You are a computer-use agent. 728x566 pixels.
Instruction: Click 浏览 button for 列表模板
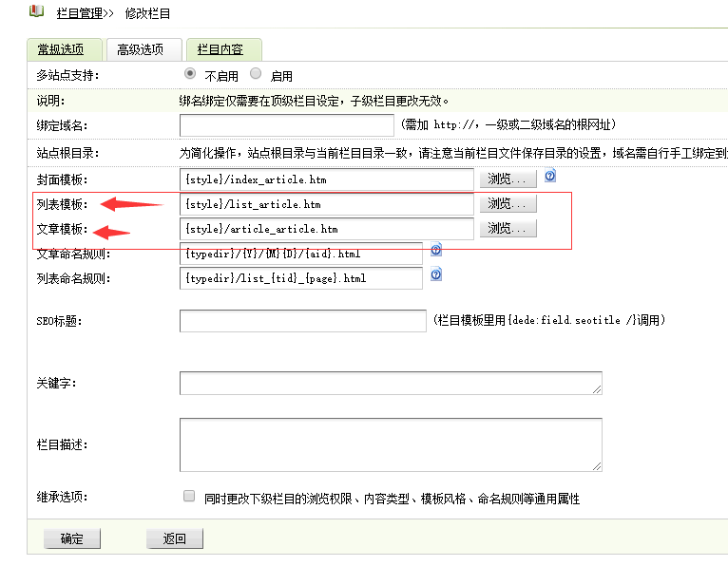(x=508, y=203)
